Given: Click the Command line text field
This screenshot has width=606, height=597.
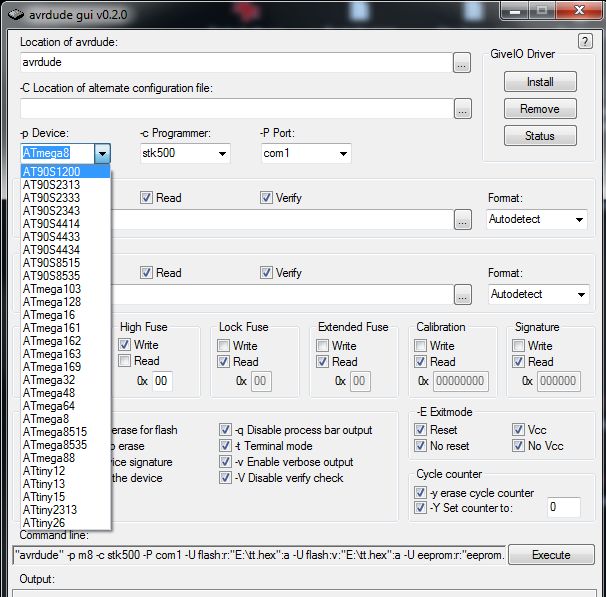Looking at the screenshot, I should [x=259, y=555].
